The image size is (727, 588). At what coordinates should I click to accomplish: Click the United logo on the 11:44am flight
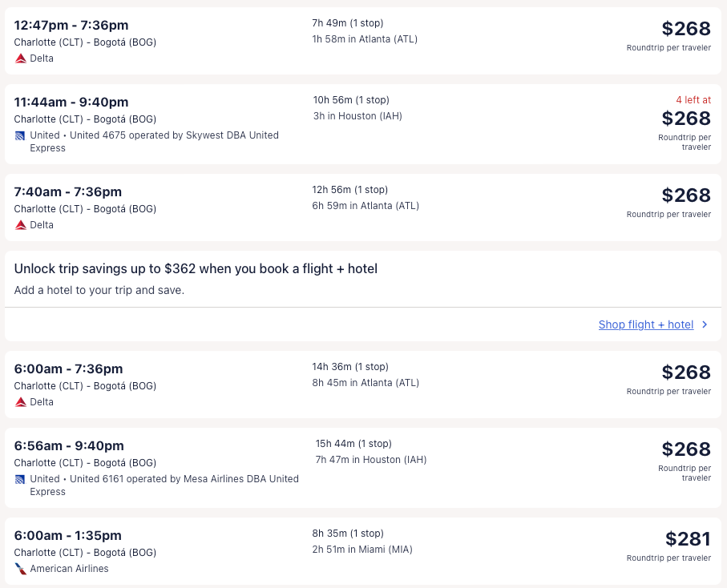point(20,135)
